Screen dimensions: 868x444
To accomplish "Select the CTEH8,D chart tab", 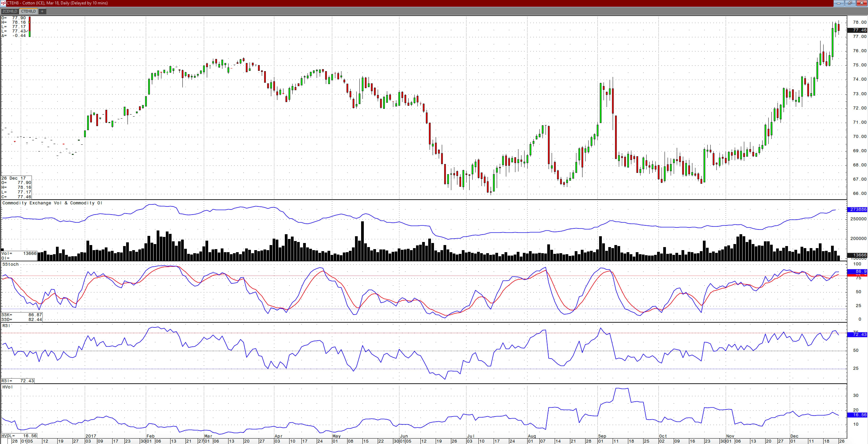I will tap(28, 11).
